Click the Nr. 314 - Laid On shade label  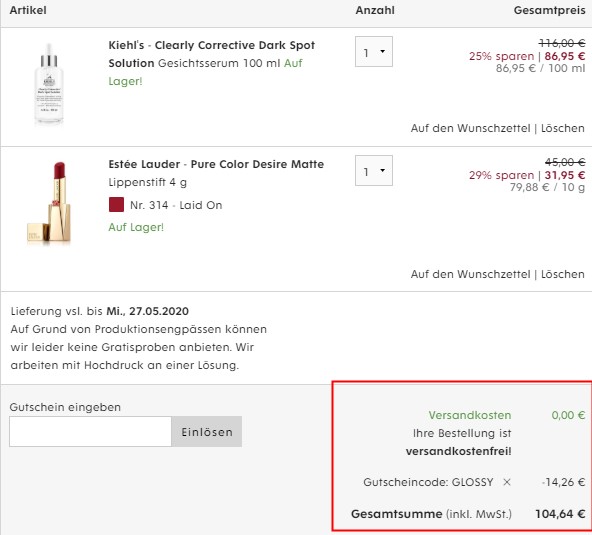pyautogui.click(x=176, y=205)
